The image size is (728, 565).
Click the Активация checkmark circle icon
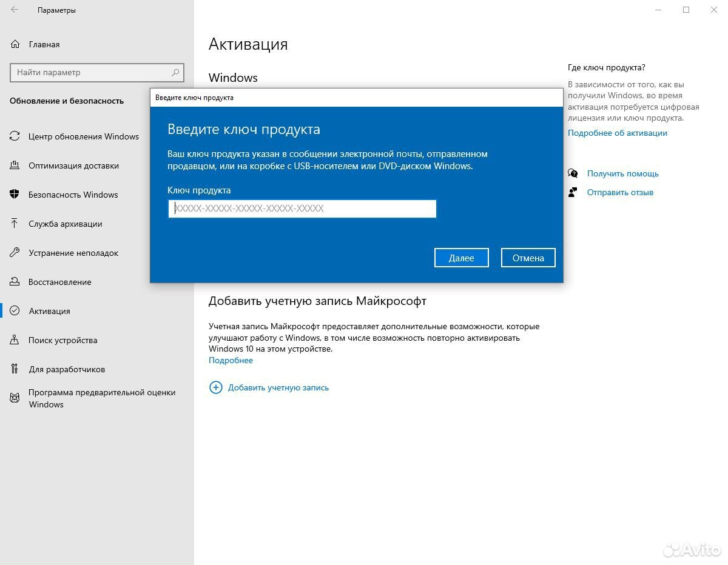click(x=15, y=311)
